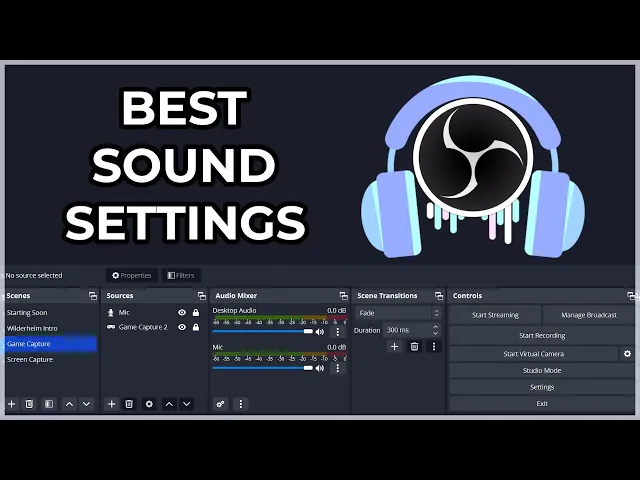Open Mic channel three-dot menu

click(x=338, y=368)
